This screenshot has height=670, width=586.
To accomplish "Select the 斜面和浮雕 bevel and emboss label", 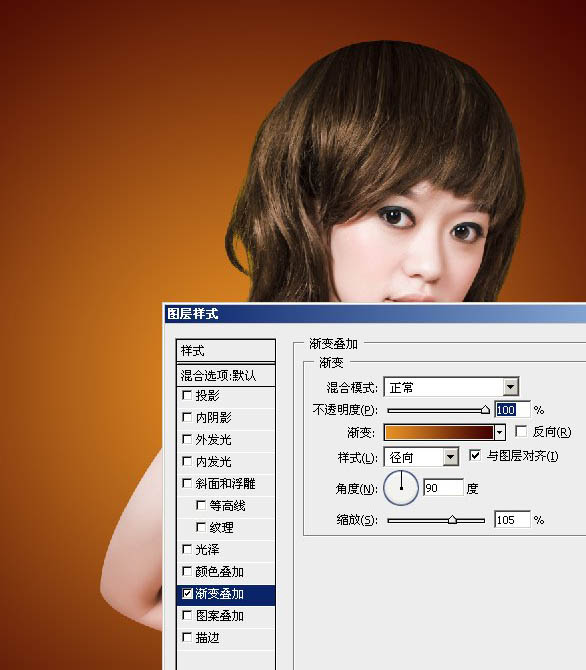I will 225,484.
